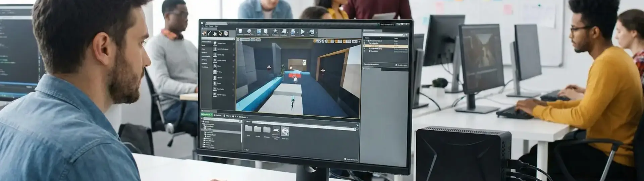Toggle visibility eye of first outliner item

click(365, 41)
